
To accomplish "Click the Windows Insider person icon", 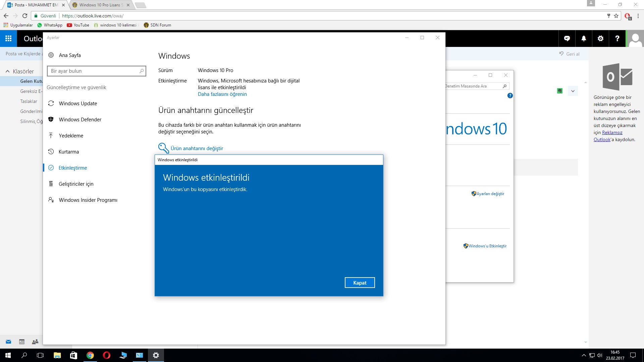I will (x=51, y=200).
